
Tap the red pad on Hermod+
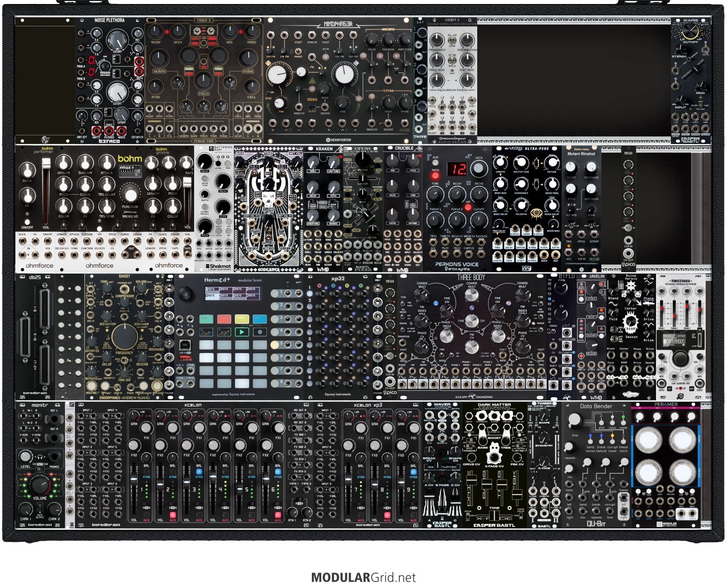tap(224, 318)
